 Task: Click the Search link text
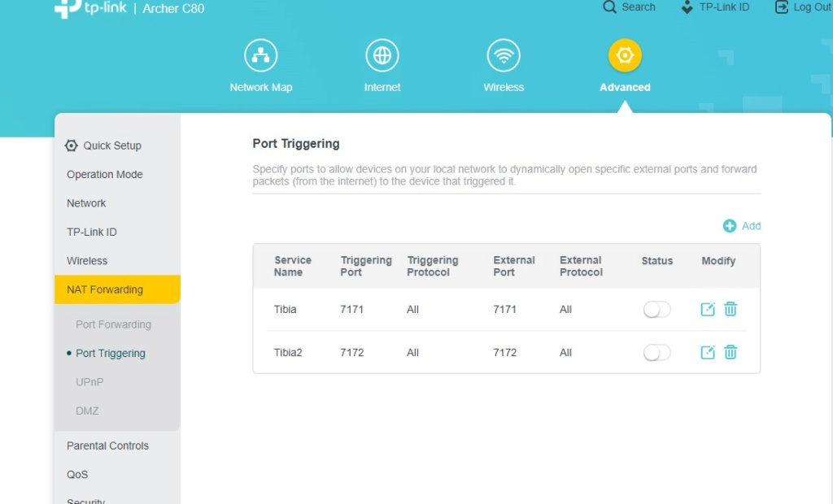click(x=639, y=7)
